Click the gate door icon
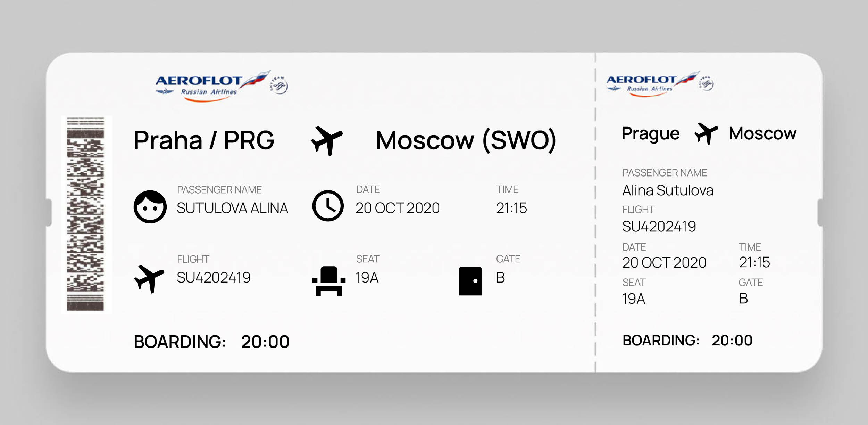868x425 pixels. [470, 281]
